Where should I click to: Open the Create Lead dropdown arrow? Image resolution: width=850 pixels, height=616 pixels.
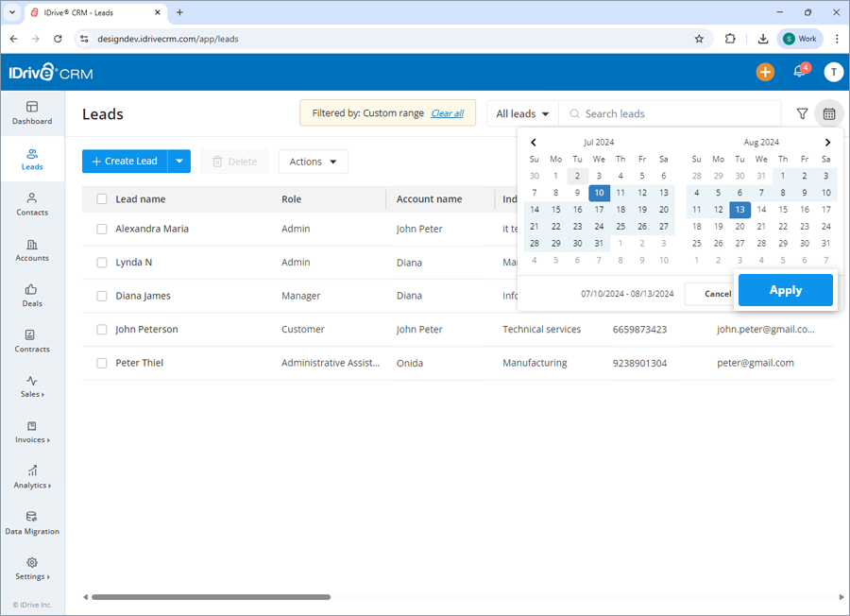(x=178, y=162)
